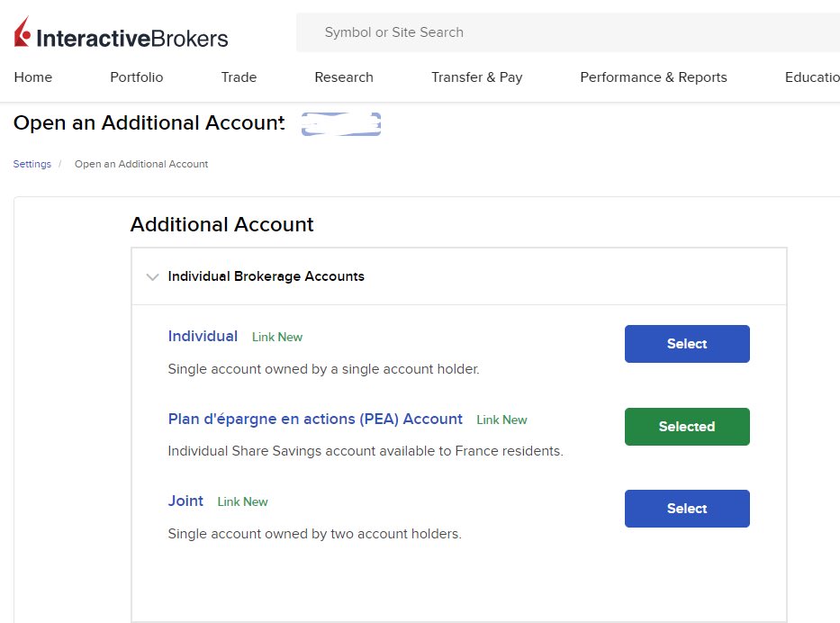Open the Trade menu
Image resolution: width=840 pixels, height=623 pixels.
pos(239,77)
